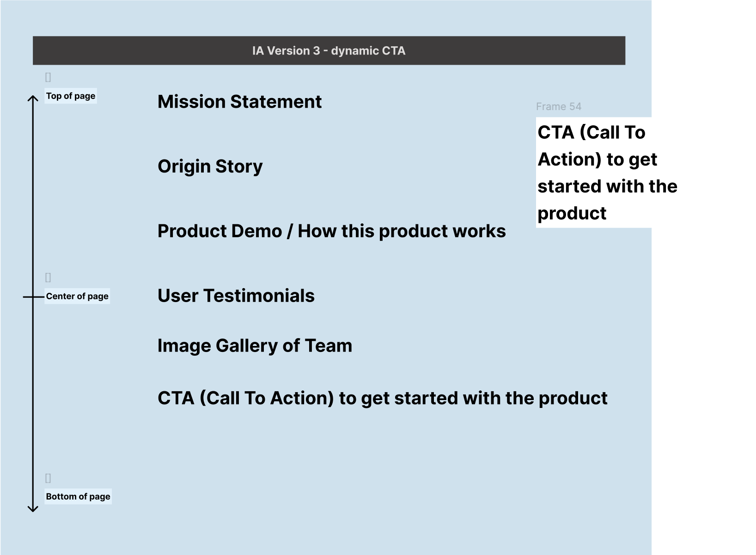Screen dimensions: 756x555
Task: Select the 'Center of page' label
Action: [77, 296]
